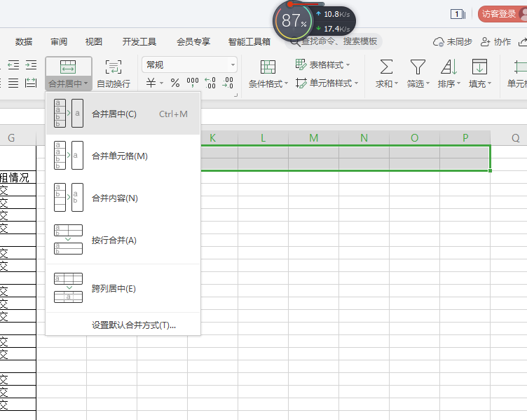Switch to the 会员专享 ribbon tab
The height and width of the screenshot is (420, 527).
click(193, 41)
